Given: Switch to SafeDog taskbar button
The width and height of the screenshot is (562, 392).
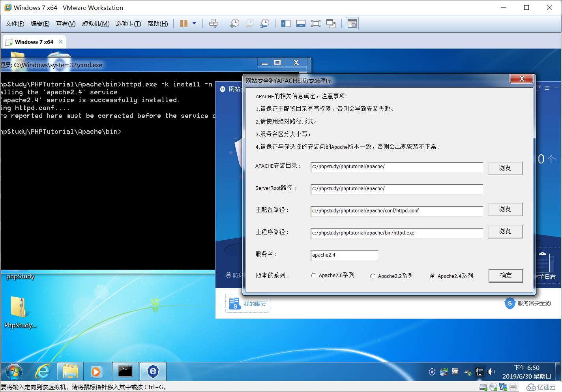Looking at the screenshot, I should point(153,371).
